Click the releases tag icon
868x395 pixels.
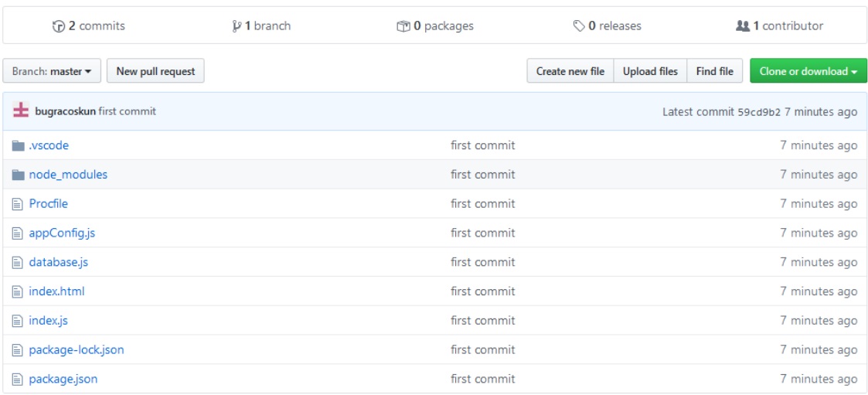point(579,26)
